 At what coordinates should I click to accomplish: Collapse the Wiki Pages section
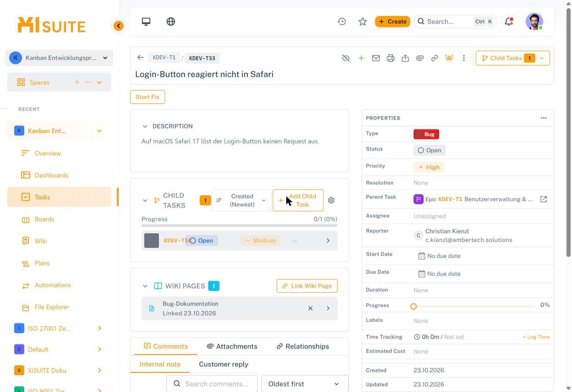[x=145, y=286]
